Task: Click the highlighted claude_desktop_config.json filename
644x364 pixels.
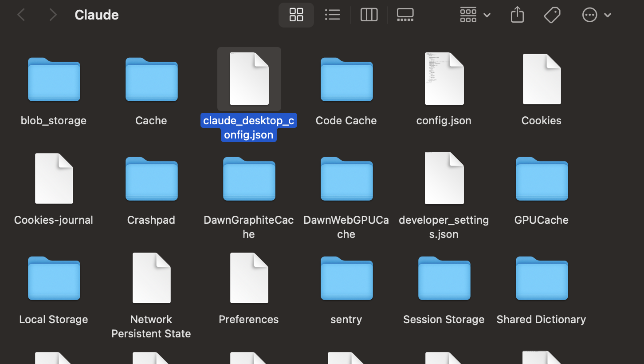Action: 249,128
